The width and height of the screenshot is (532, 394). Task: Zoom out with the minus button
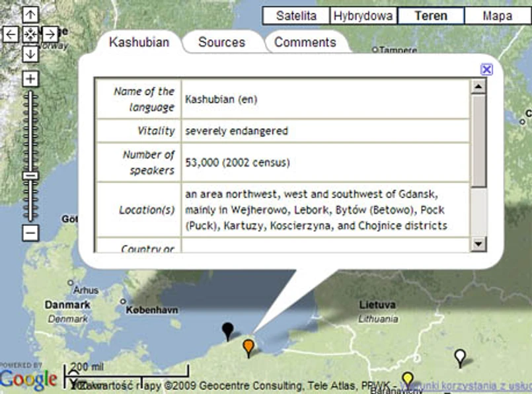(x=30, y=233)
